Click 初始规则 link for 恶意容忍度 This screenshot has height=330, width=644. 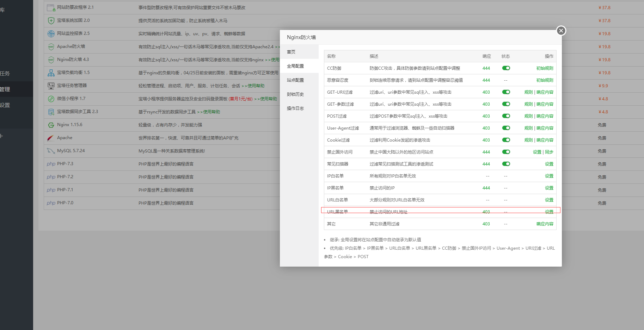coord(545,80)
